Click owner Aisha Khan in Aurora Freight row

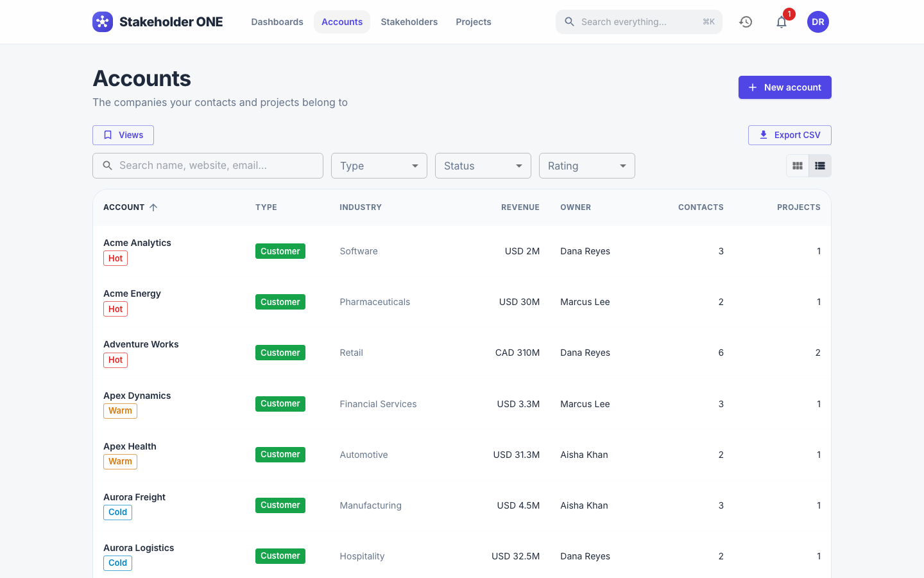pyautogui.click(x=584, y=505)
